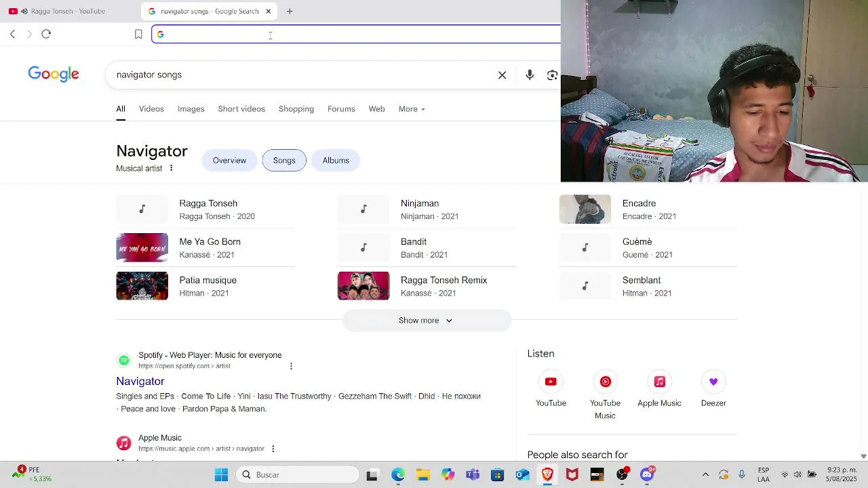Screen dimensions: 868x488
Task: Clear the search query with the X icon
Action: [x=502, y=75]
